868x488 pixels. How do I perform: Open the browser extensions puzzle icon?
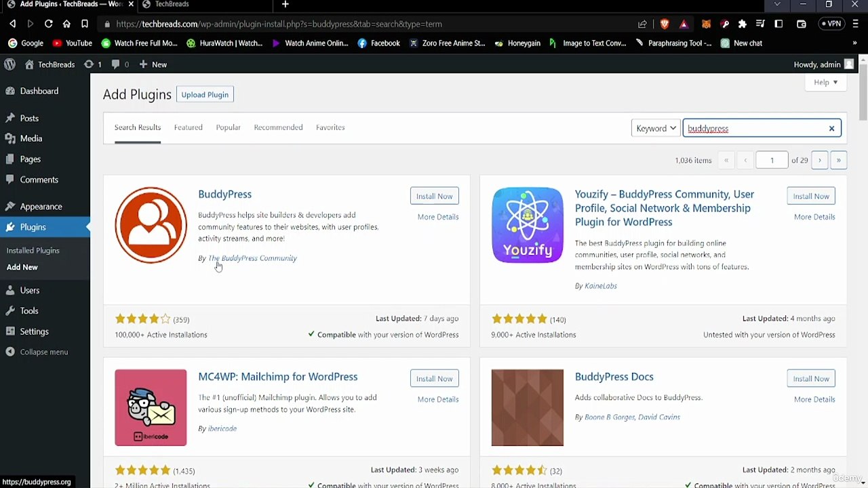[x=743, y=24]
